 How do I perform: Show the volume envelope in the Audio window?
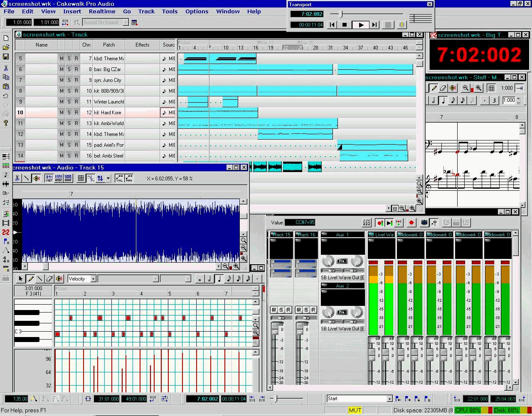point(119,178)
